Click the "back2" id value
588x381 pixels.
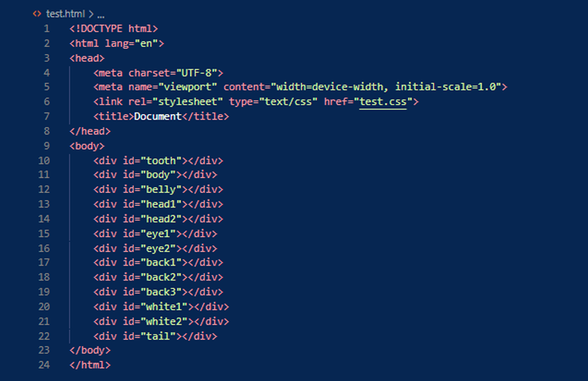click(164, 277)
